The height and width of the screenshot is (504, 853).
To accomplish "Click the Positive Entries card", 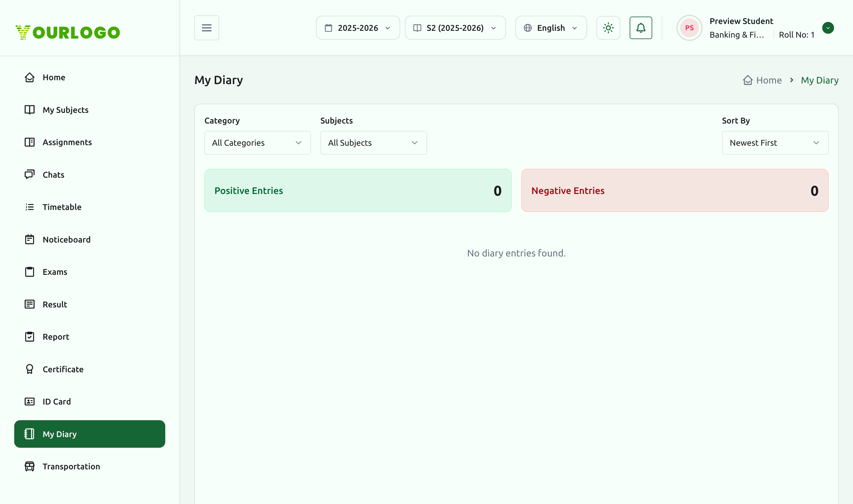I will 358,190.
